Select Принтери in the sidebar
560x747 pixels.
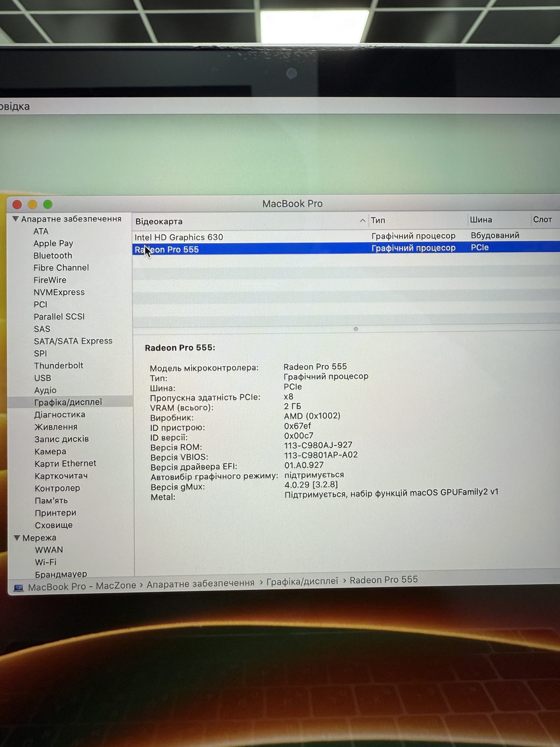56,513
